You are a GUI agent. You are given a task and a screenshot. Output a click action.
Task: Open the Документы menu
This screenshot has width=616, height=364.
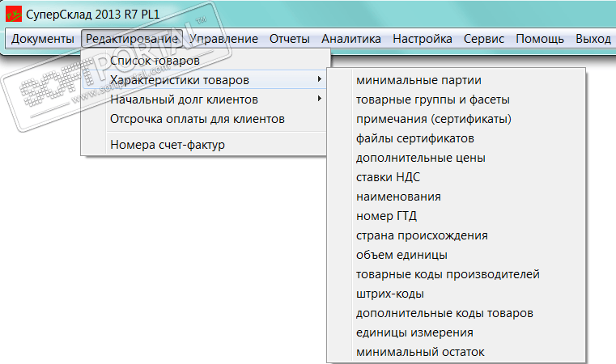[x=43, y=39]
